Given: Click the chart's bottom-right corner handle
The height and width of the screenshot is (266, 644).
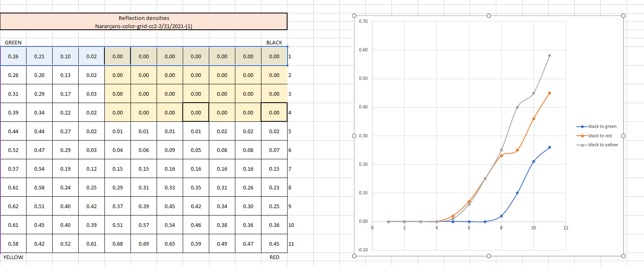Looking at the screenshot, I should pos(623,256).
